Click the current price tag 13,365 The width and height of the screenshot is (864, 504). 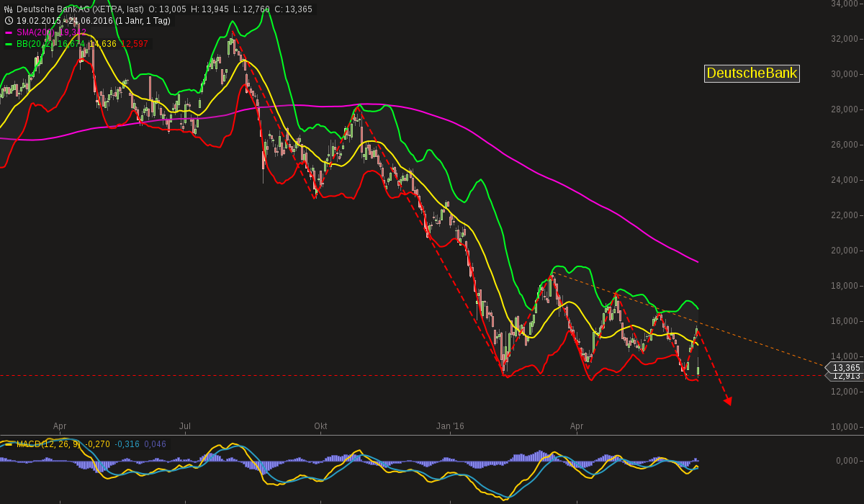tap(844, 367)
